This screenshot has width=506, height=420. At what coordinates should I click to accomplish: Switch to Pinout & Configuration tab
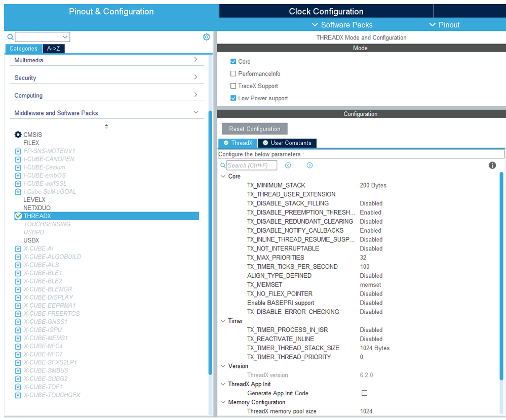tap(111, 11)
